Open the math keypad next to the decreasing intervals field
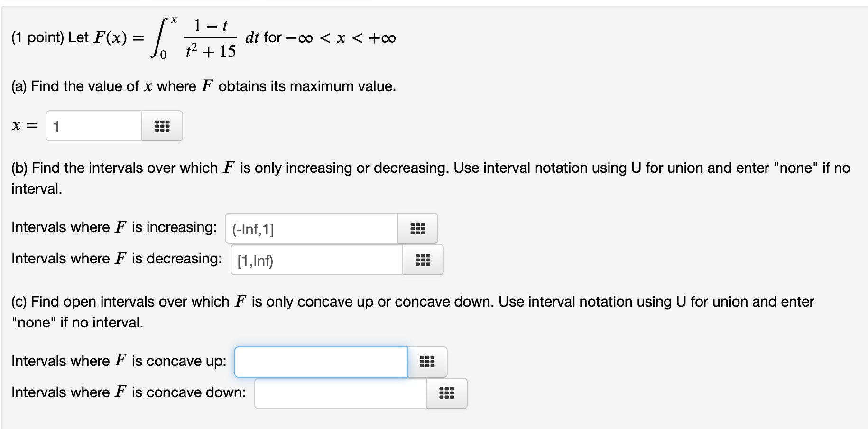The image size is (868, 429). pos(423,260)
